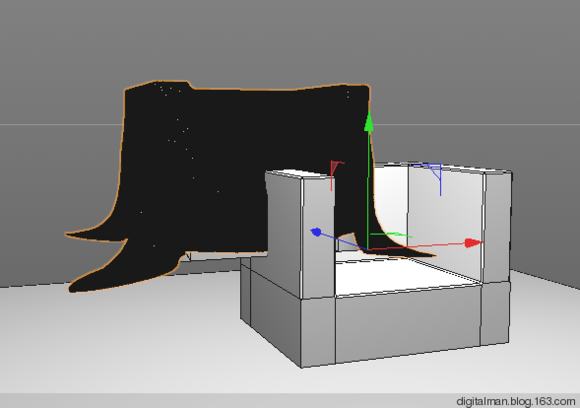The image size is (580, 408).
Task: Click the short green handle near gizmo origin
Action: pos(391,235)
